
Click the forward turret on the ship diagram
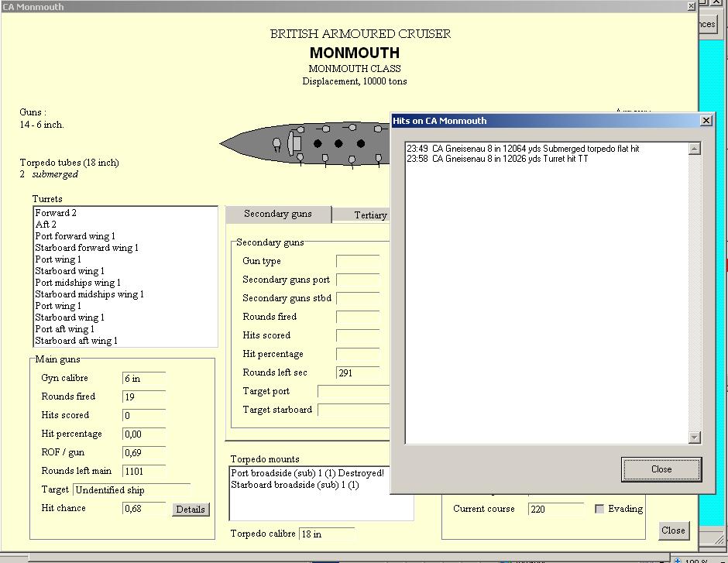[276, 144]
